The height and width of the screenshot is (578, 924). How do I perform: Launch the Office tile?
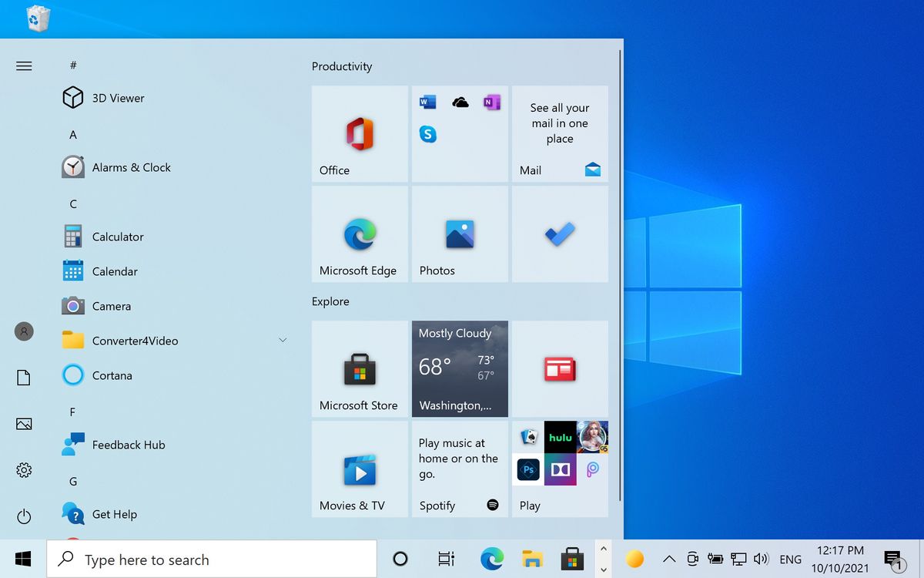point(359,133)
